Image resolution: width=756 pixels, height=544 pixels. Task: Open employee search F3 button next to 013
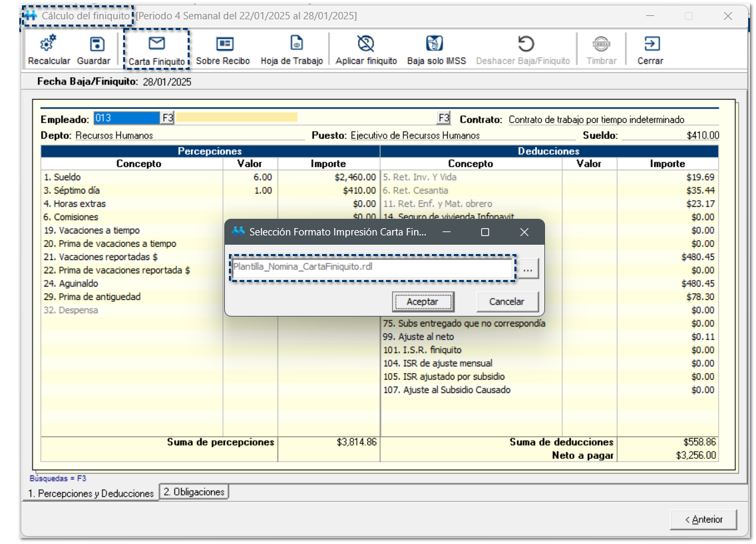point(168,118)
